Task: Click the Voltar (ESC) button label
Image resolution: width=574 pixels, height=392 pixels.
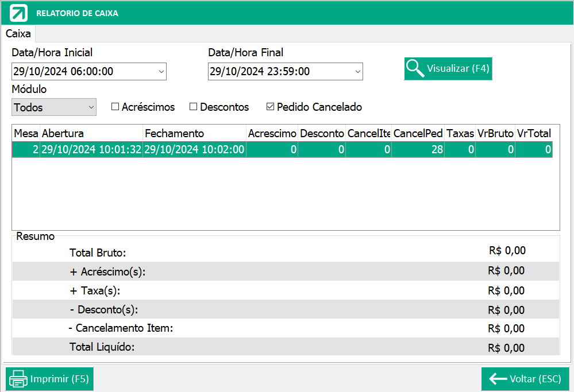Action: coord(535,379)
